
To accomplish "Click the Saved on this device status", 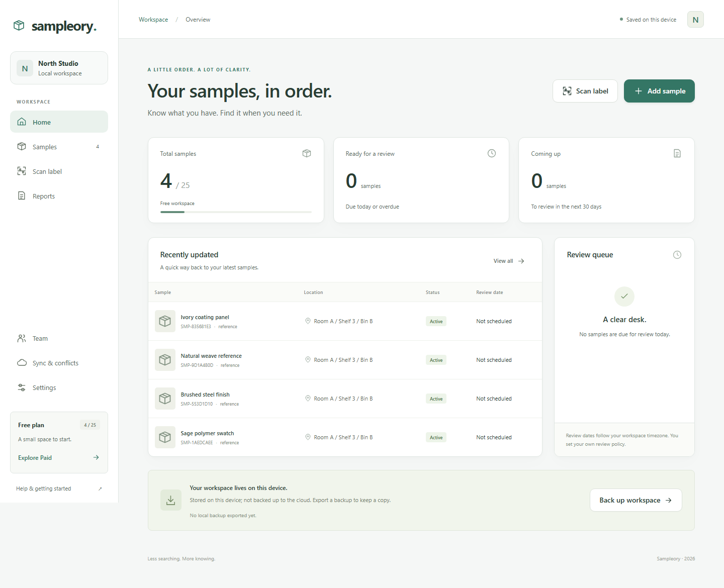I will tap(648, 20).
